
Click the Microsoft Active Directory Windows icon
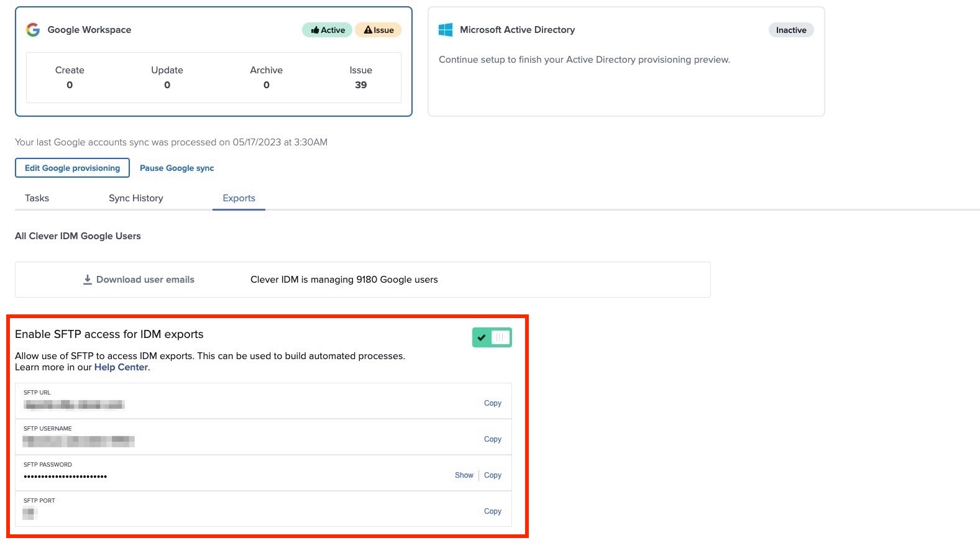pyautogui.click(x=446, y=30)
